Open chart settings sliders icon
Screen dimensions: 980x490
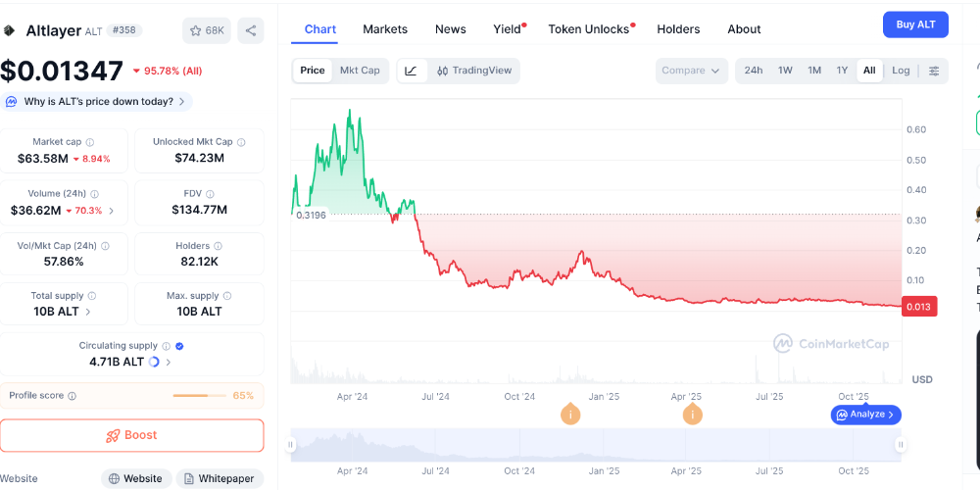[934, 71]
